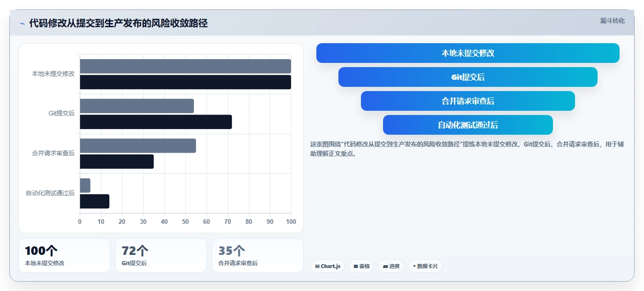Click the gray bar for 本地未提交修改
Image resolution: width=644 pixels, height=291 pixels.
point(185,66)
